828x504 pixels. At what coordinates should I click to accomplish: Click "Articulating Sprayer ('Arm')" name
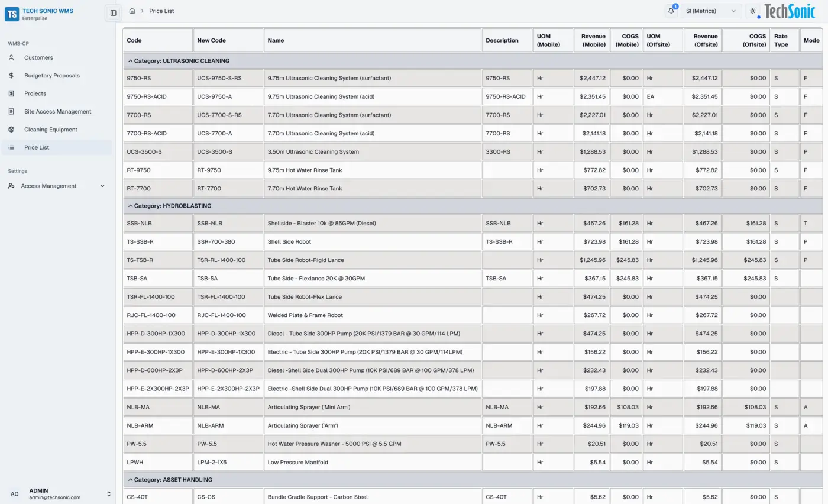[373, 425]
